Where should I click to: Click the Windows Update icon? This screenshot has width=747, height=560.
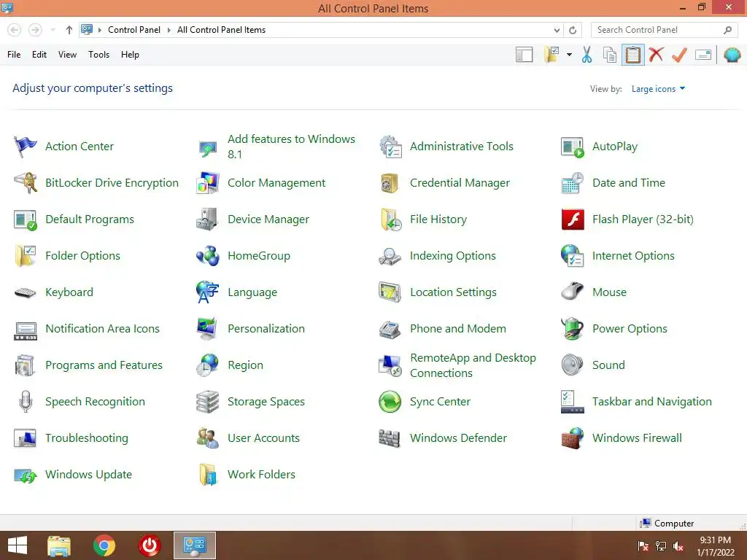pos(26,475)
